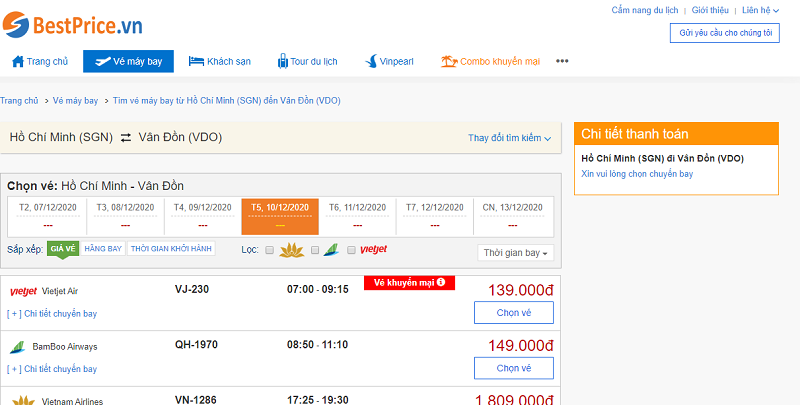The image size is (800, 405).
Task: Select date tab T5, 10/12/2020
Action: pyautogui.click(x=280, y=216)
